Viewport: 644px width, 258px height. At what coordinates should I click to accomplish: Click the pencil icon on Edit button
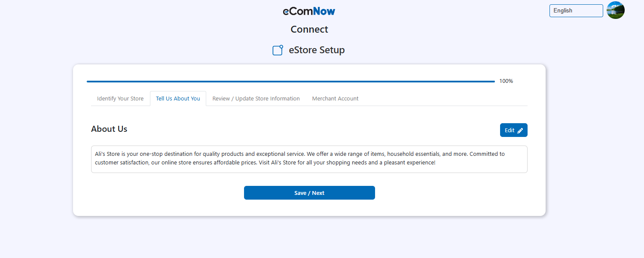pyautogui.click(x=520, y=131)
